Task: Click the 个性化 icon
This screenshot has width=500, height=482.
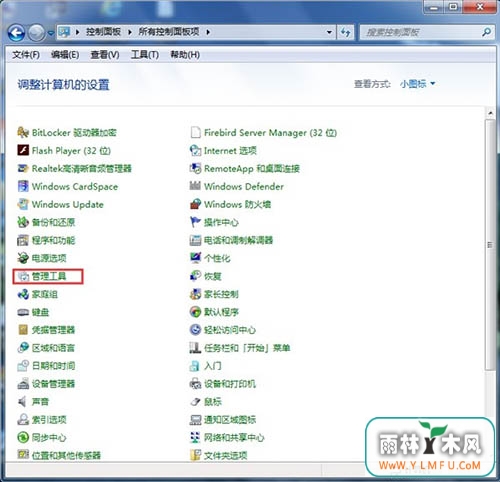Action: [195, 258]
